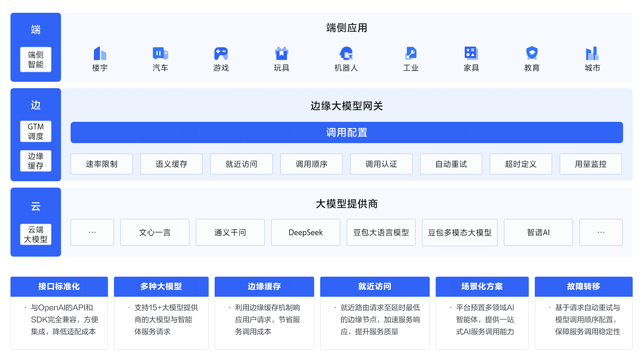Click the 自动重试 box
644x362 pixels.
(451, 164)
